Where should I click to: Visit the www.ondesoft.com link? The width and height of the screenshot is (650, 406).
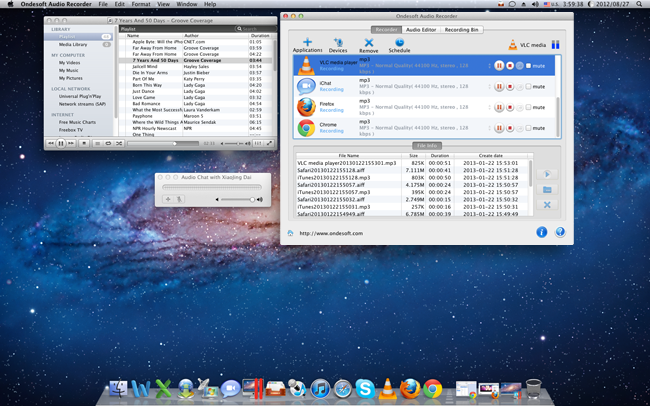329,233
